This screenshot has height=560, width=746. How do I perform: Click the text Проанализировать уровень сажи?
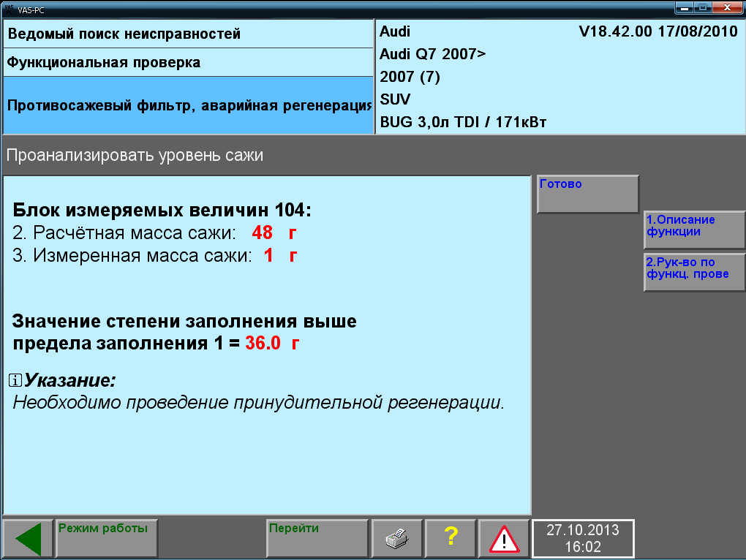coord(135,156)
